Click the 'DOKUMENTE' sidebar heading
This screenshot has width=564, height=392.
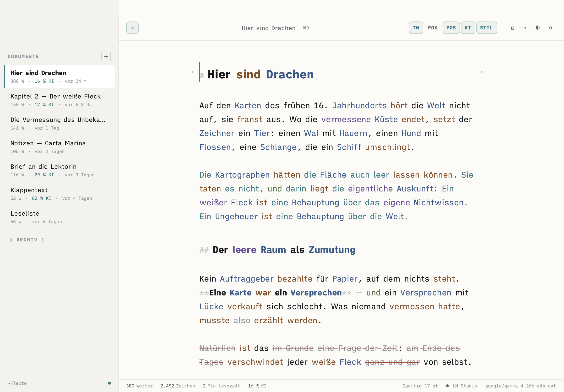[23, 56]
